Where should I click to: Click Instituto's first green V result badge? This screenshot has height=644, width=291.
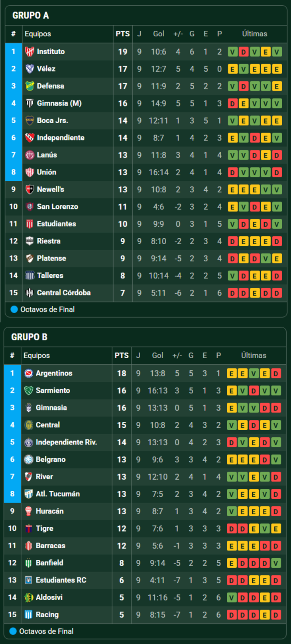click(232, 52)
